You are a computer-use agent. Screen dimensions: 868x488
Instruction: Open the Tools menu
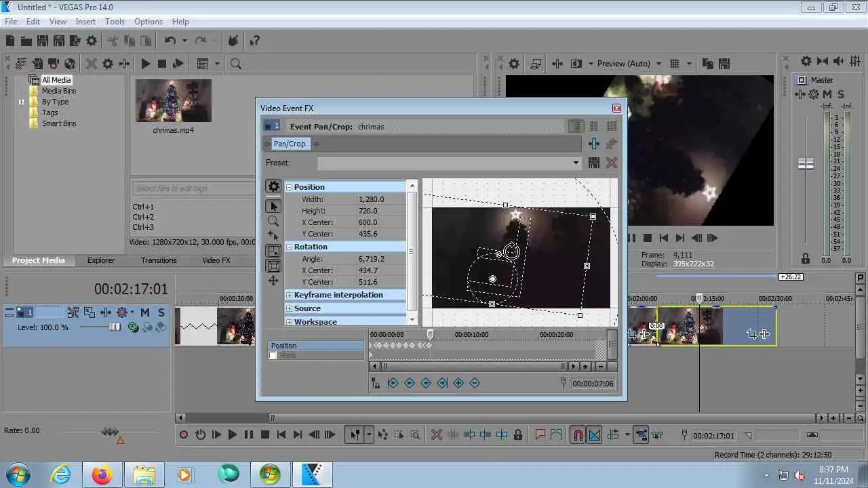(x=115, y=22)
